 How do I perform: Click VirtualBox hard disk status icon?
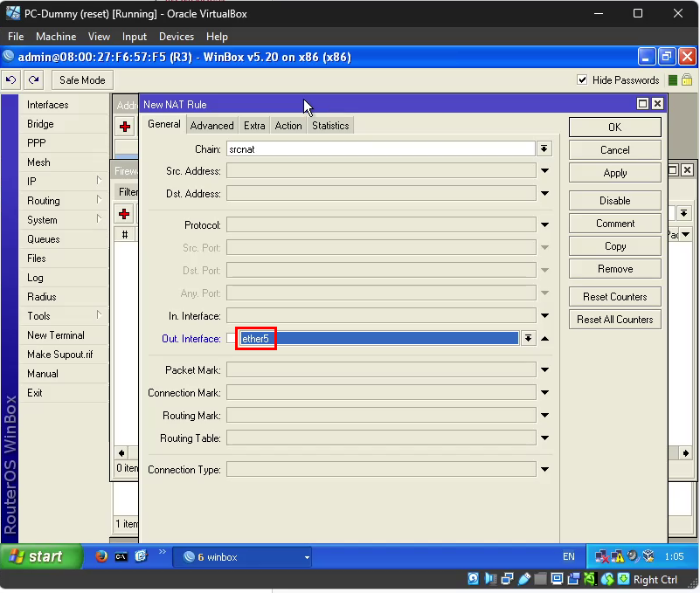pyautogui.click(x=473, y=579)
